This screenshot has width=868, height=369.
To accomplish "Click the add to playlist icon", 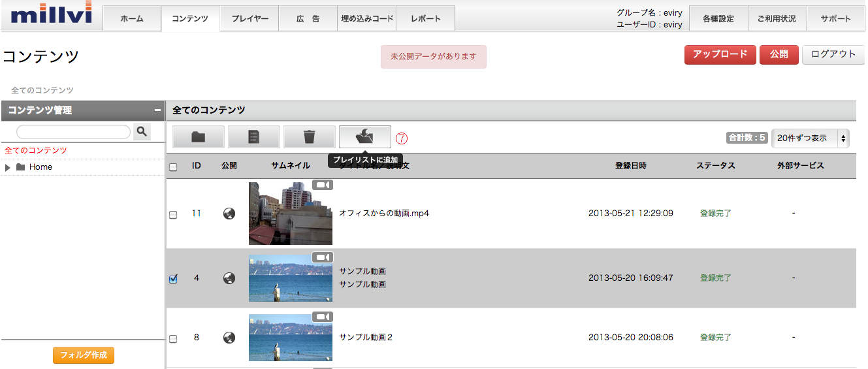I will (x=365, y=137).
